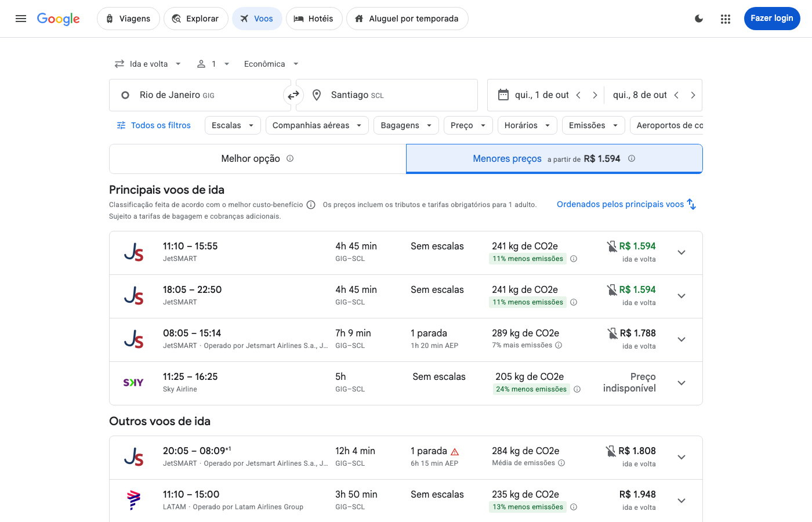Switch to the Hotéis tab
Screen dimensions: 812x522
314,19
